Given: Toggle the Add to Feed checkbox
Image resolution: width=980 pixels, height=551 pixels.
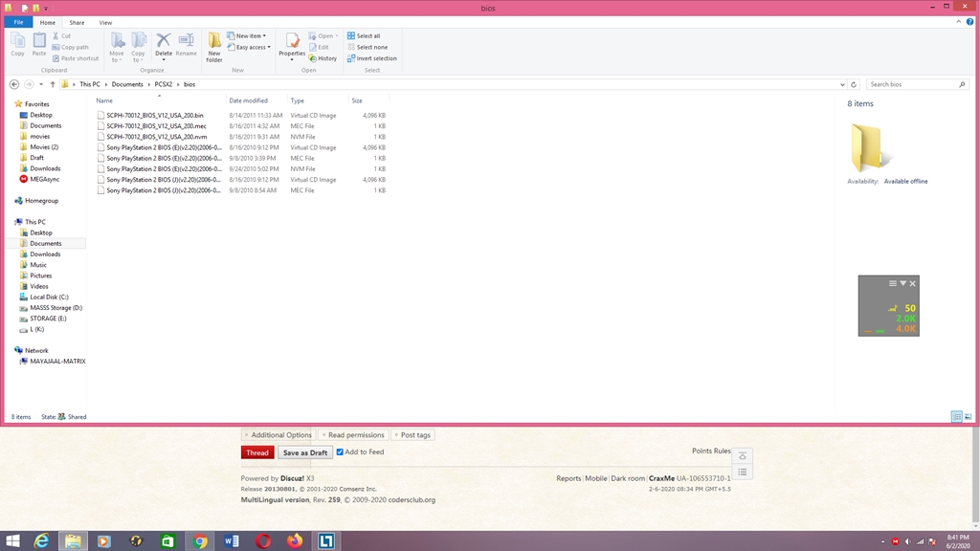Looking at the screenshot, I should pos(340,452).
